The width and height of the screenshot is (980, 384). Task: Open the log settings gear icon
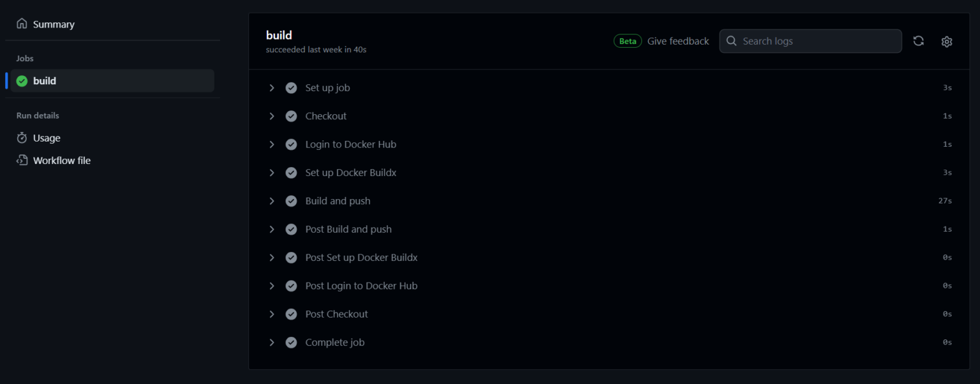(x=947, y=41)
